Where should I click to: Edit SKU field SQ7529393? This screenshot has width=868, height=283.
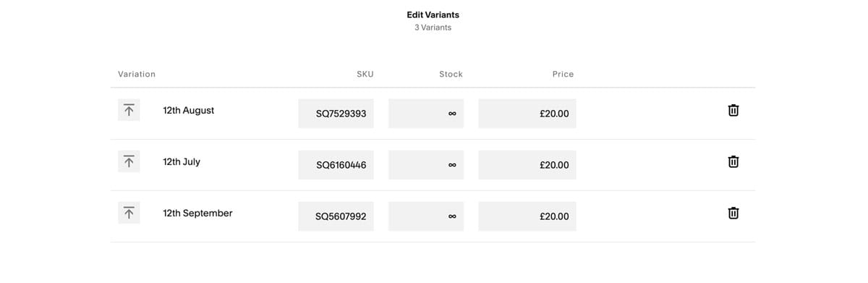point(336,114)
